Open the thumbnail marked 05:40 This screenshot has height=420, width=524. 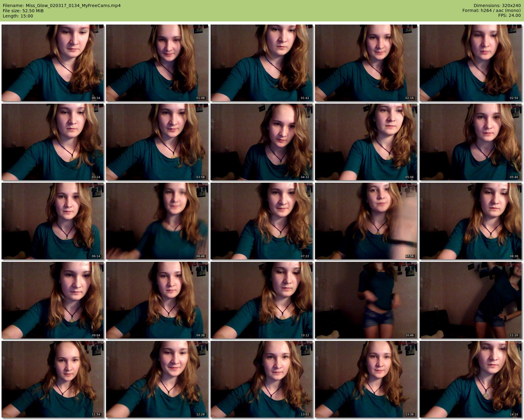[471, 142]
